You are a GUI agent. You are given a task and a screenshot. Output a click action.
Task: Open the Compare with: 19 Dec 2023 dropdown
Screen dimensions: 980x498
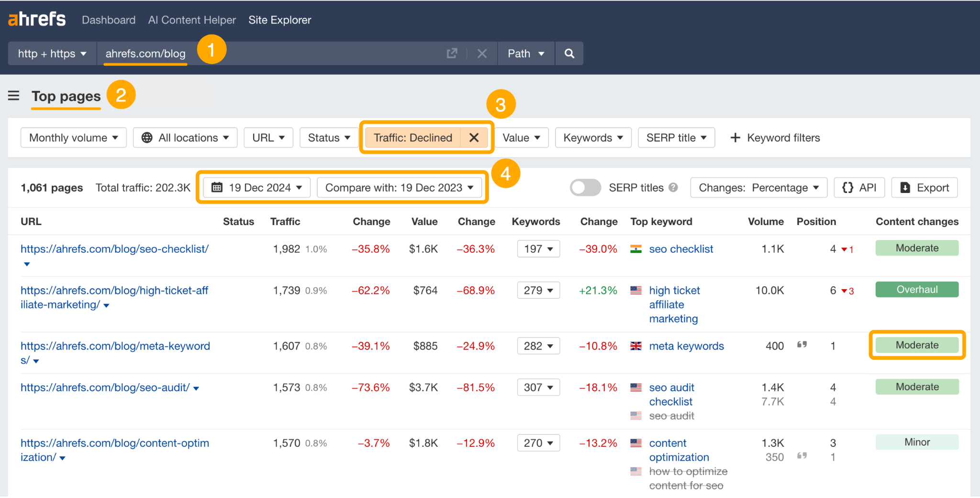[400, 187]
